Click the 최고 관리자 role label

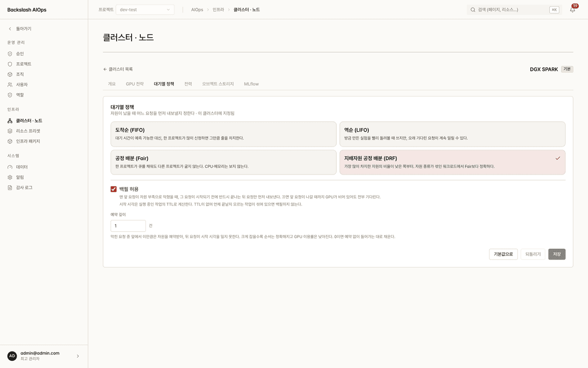click(x=30, y=359)
